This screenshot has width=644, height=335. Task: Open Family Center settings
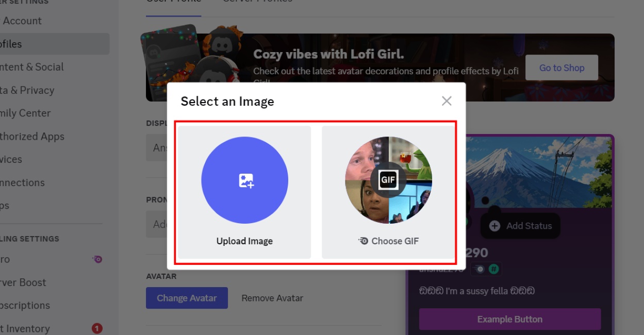click(x=26, y=113)
